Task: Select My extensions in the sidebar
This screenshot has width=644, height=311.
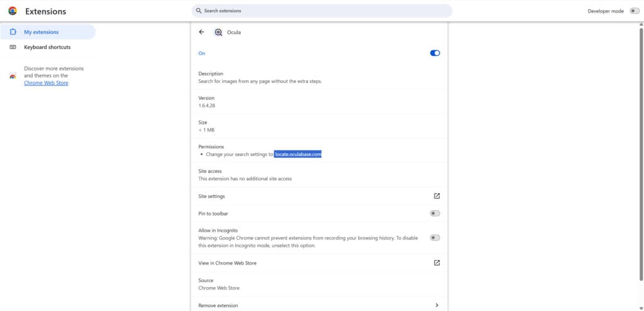Action: click(x=42, y=32)
